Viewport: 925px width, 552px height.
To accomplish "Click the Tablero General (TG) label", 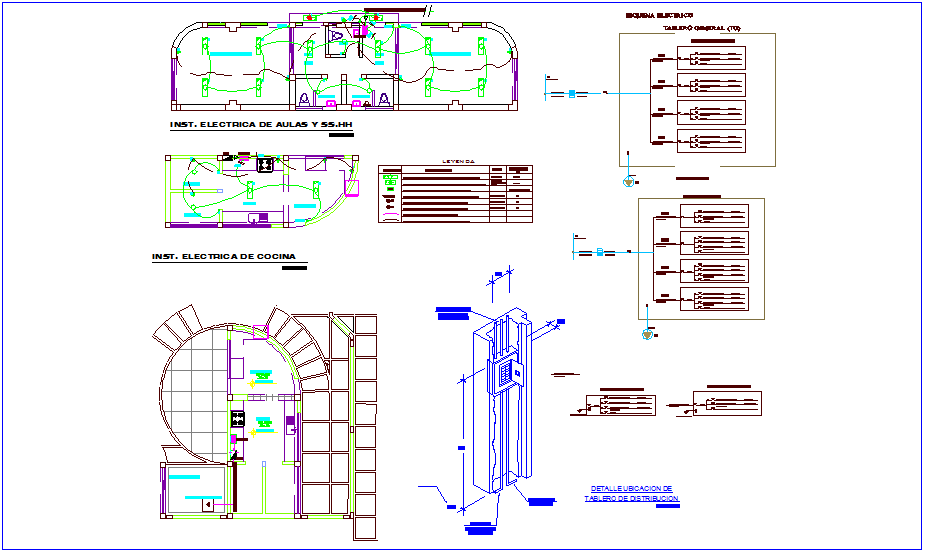I will [700, 28].
